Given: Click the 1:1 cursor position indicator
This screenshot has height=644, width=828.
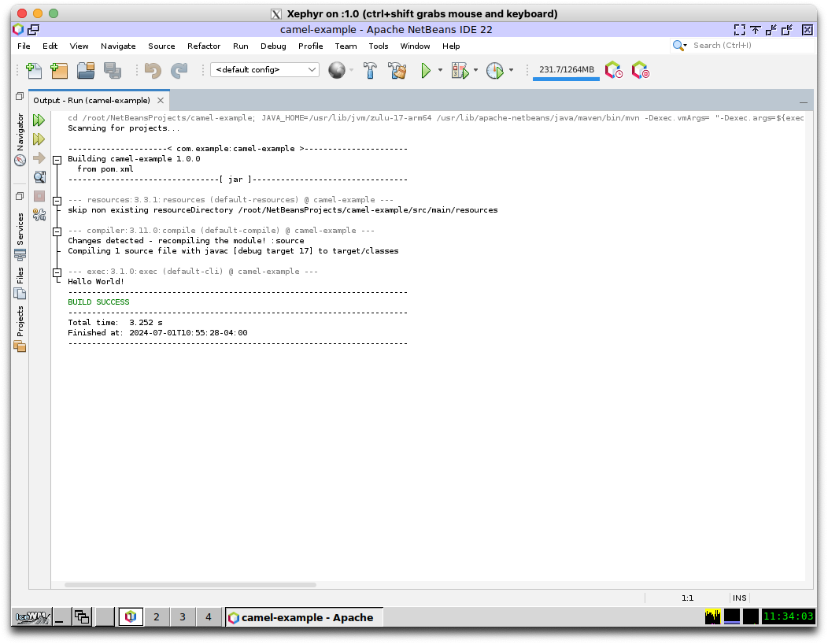Looking at the screenshot, I should point(688,598).
